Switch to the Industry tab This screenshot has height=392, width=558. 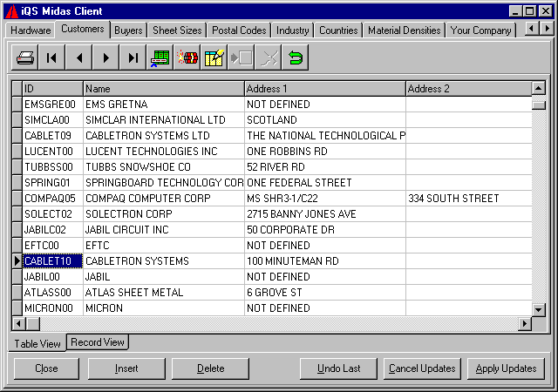293,30
